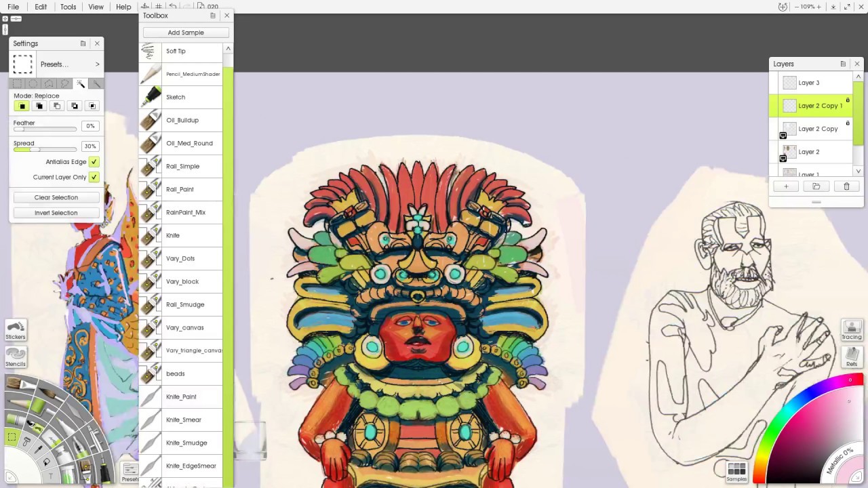This screenshot has height=488, width=868.
Task: Open the tool Presets pod at bottom
Action: tap(130, 472)
